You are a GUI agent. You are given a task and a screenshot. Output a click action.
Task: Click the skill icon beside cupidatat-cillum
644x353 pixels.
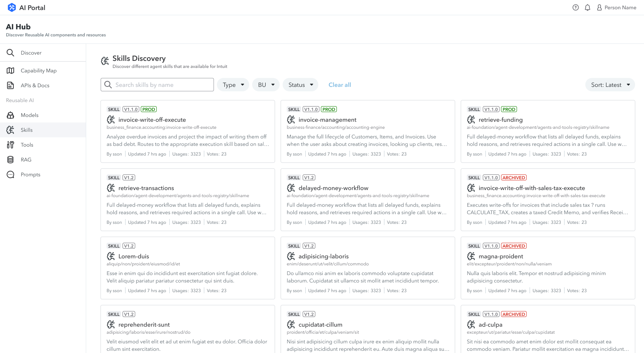tap(291, 324)
